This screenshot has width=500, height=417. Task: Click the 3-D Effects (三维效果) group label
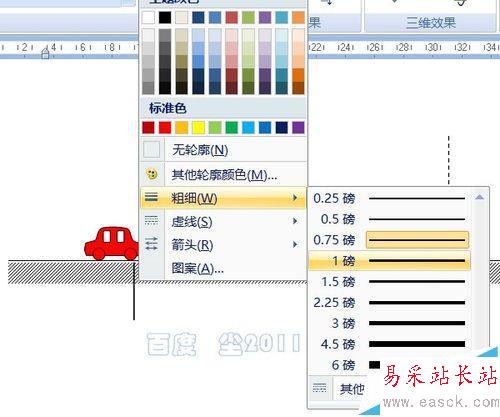click(x=431, y=23)
